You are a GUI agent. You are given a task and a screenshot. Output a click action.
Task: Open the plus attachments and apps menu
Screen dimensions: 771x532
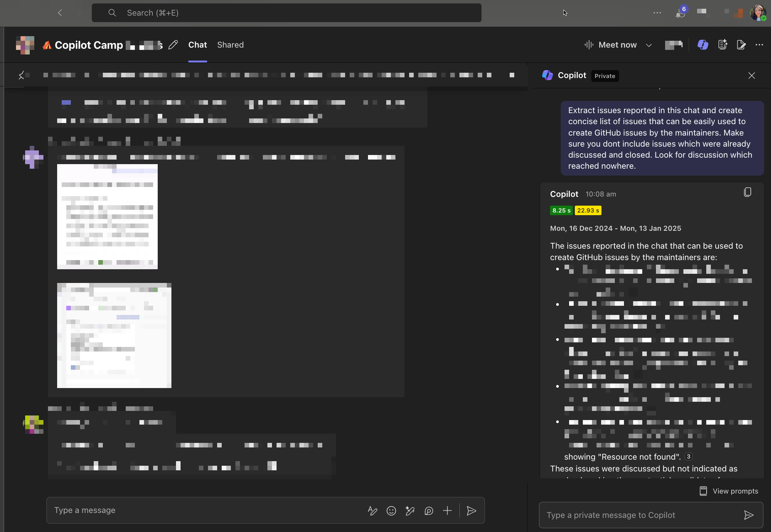tap(448, 511)
